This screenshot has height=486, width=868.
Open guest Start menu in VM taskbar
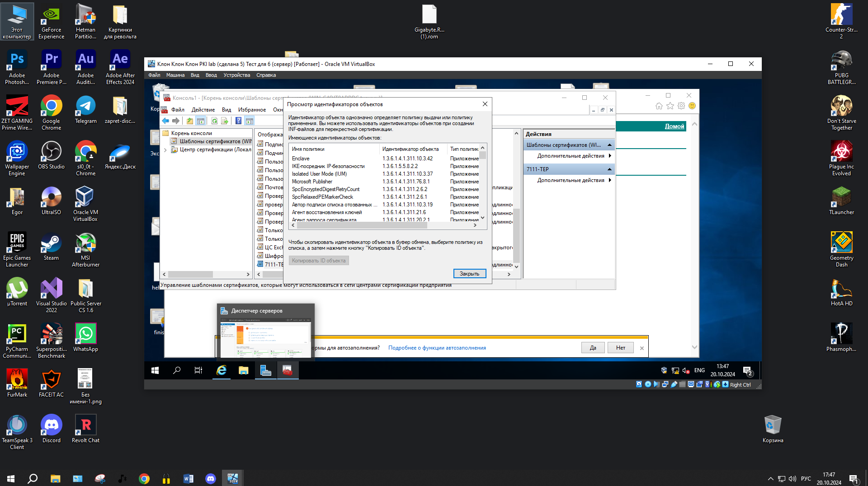[155, 370]
